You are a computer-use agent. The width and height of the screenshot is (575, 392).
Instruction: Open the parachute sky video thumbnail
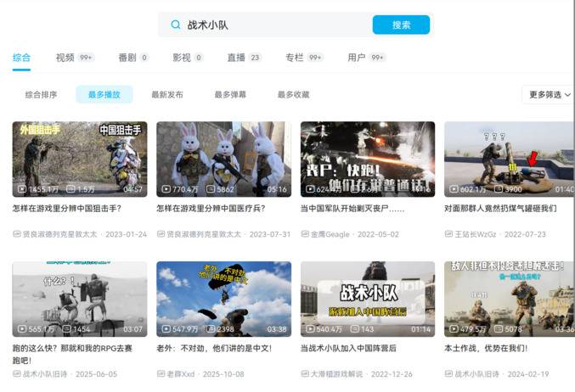pos(223,299)
